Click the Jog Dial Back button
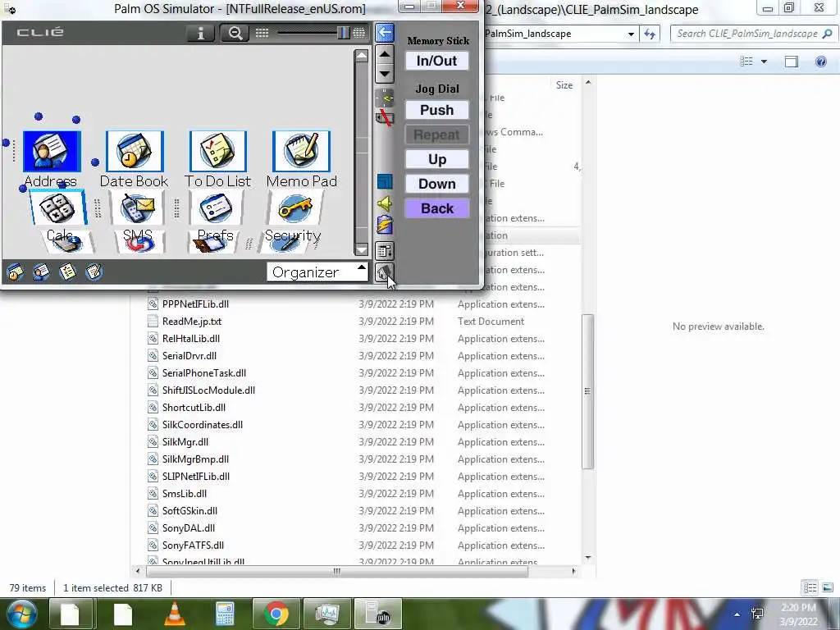 click(436, 208)
